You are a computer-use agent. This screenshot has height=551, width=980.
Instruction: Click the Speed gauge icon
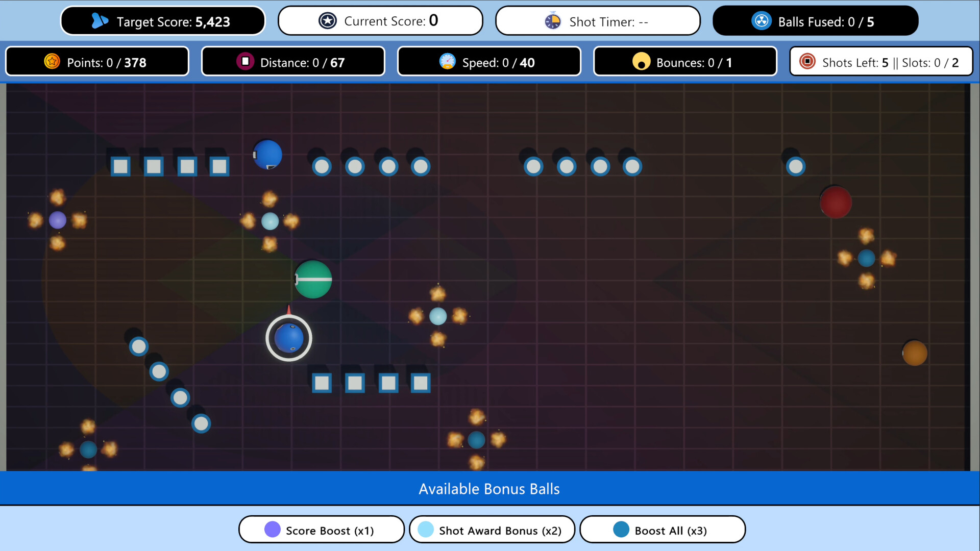pyautogui.click(x=448, y=61)
